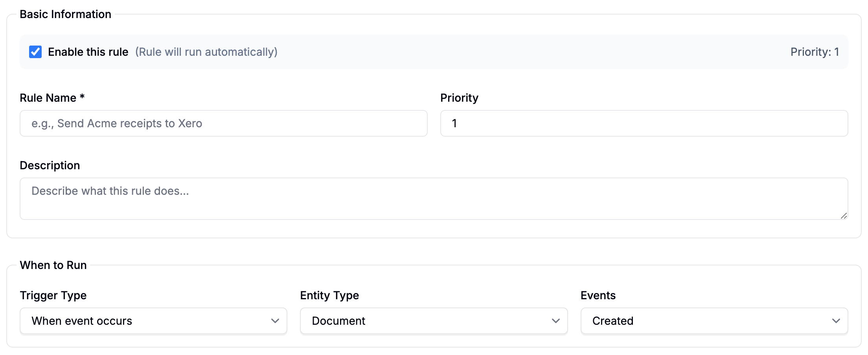Click the chevron arrow in Entity Type

click(x=556, y=321)
